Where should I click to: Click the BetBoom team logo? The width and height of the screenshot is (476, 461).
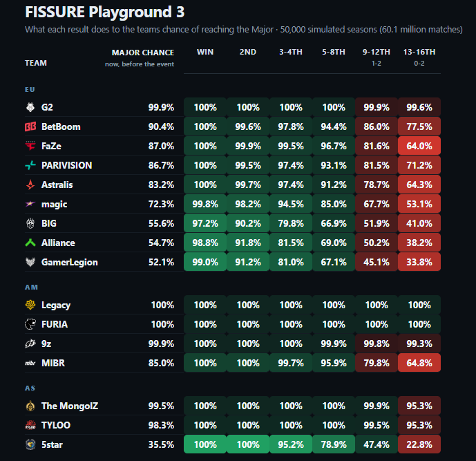tap(30, 126)
